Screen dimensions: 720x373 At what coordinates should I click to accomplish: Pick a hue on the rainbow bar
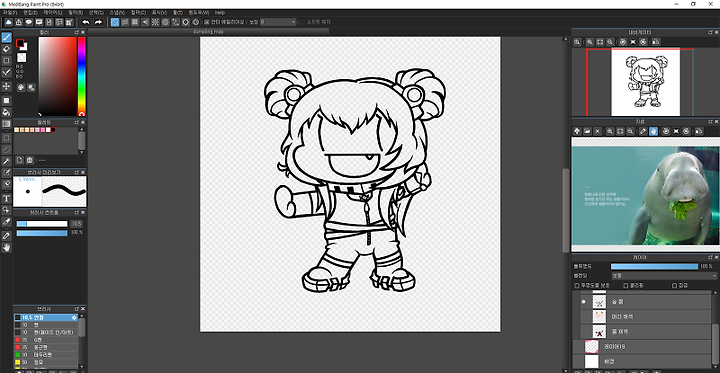(x=81, y=76)
